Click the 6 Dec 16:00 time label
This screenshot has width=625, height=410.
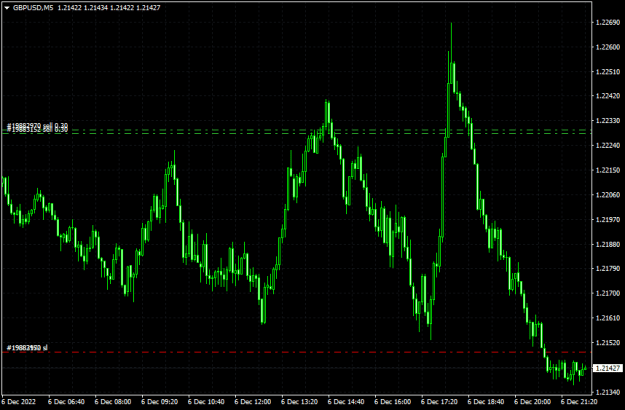tap(393, 402)
